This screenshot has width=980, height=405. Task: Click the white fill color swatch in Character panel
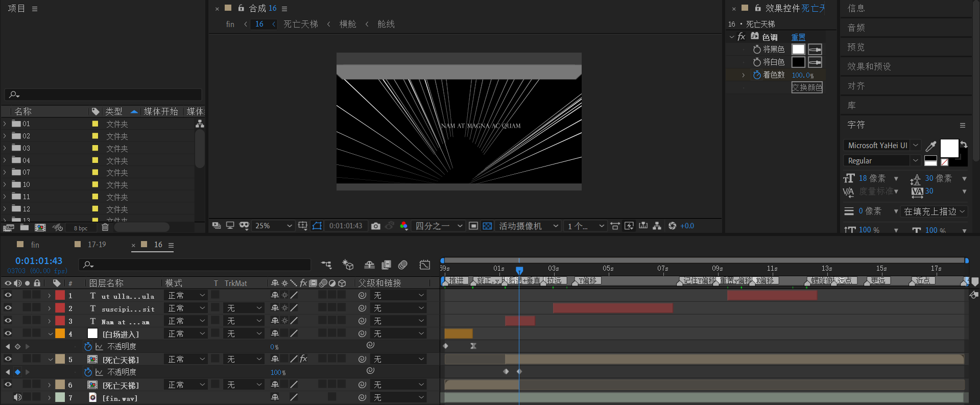[x=949, y=148]
